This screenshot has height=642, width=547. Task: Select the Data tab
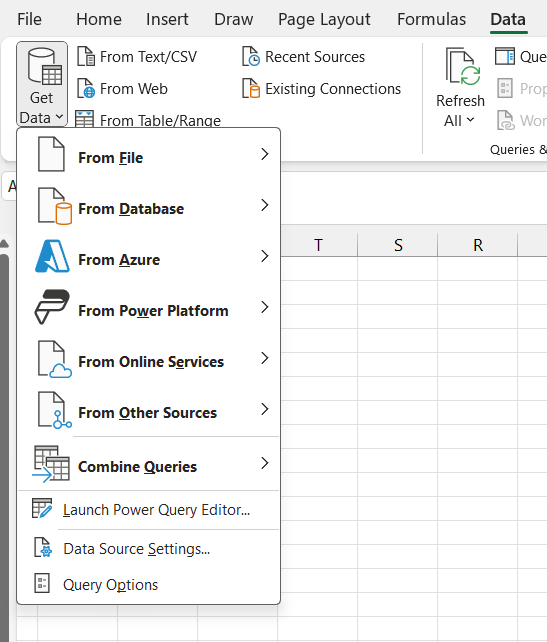tap(508, 19)
